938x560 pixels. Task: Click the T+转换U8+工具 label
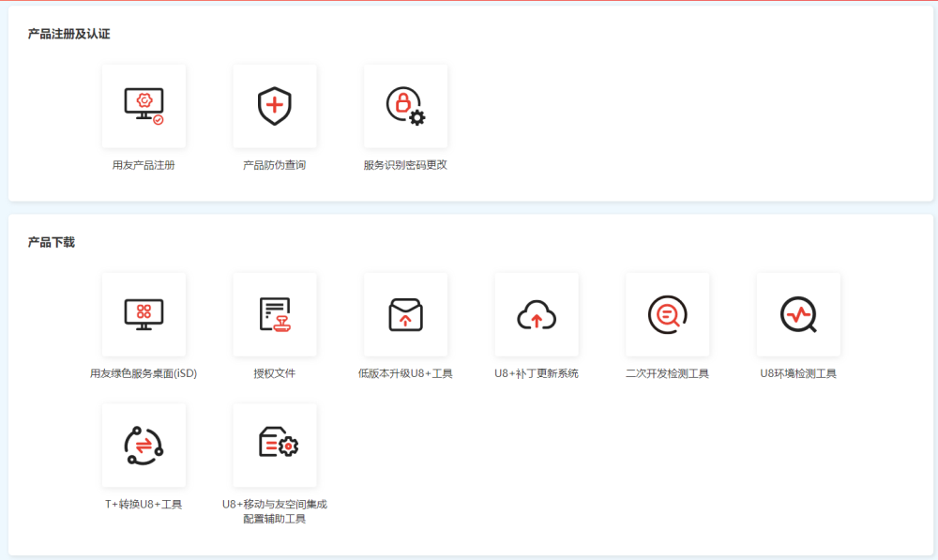tap(144, 505)
